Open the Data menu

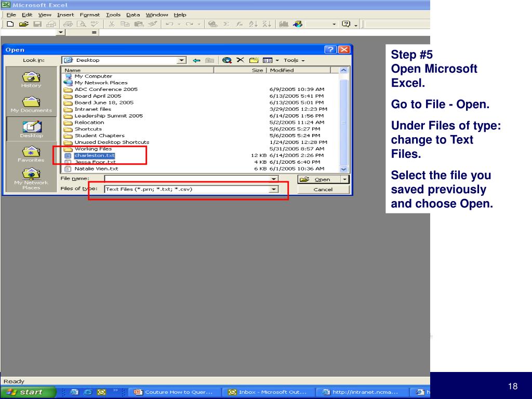[133, 15]
